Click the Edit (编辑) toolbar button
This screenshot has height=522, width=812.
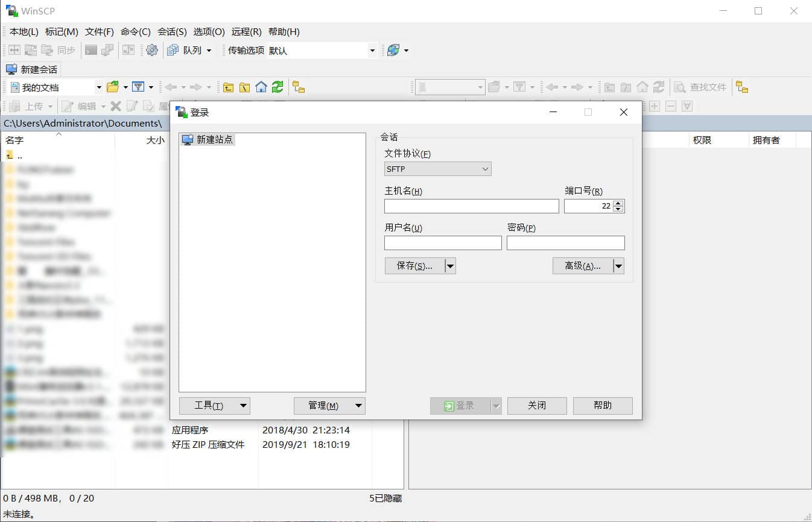[x=80, y=106]
